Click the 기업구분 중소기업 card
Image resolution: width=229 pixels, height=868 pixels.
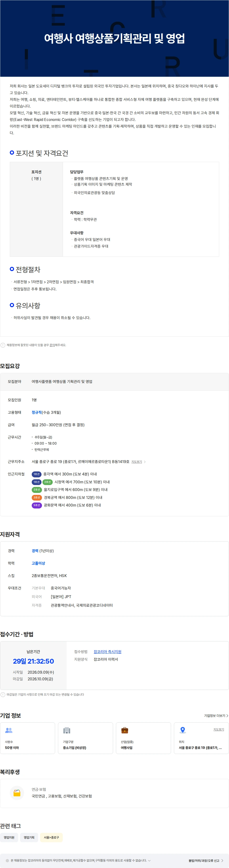pos(85,738)
